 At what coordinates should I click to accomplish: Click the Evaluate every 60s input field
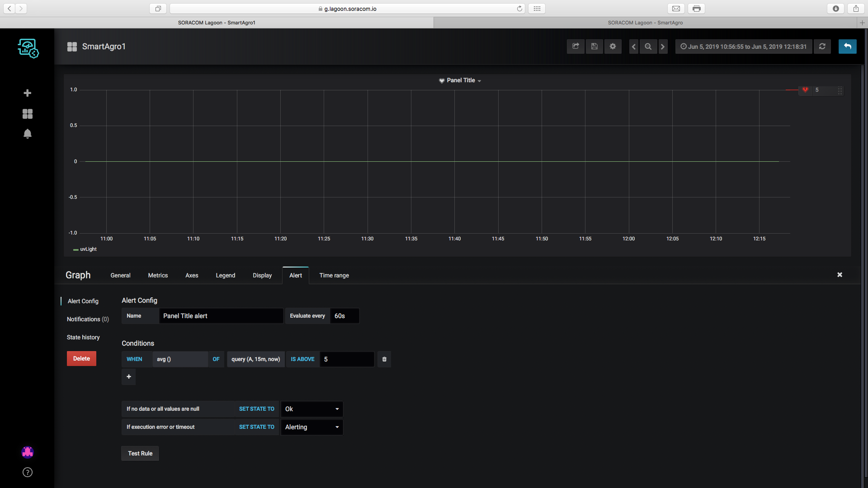tap(344, 316)
